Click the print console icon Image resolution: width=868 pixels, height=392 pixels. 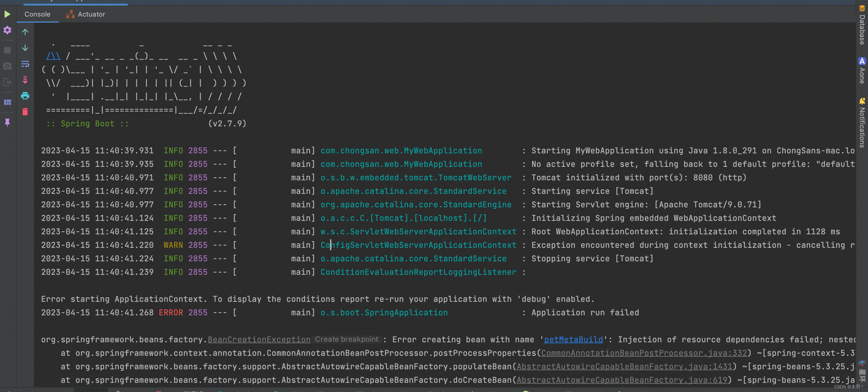point(25,96)
